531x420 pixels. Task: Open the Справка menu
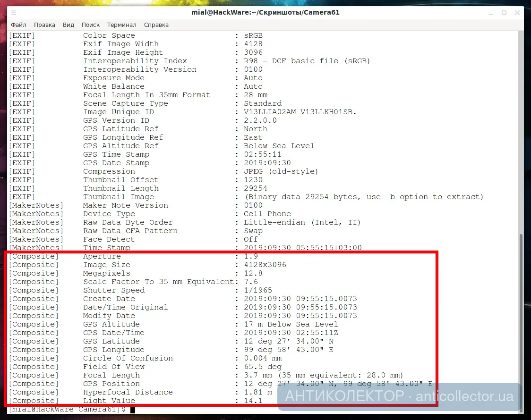click(156, 25)
